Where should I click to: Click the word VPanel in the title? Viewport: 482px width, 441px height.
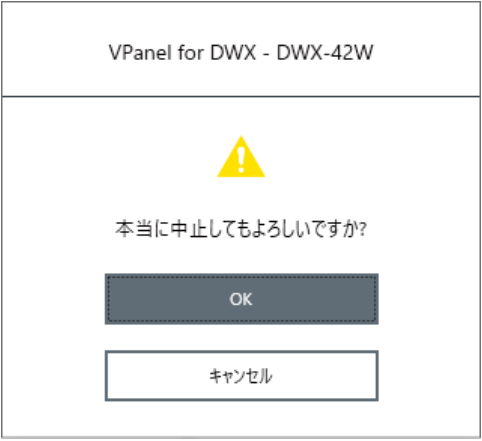pyautogui.click(x=140, y=52)
